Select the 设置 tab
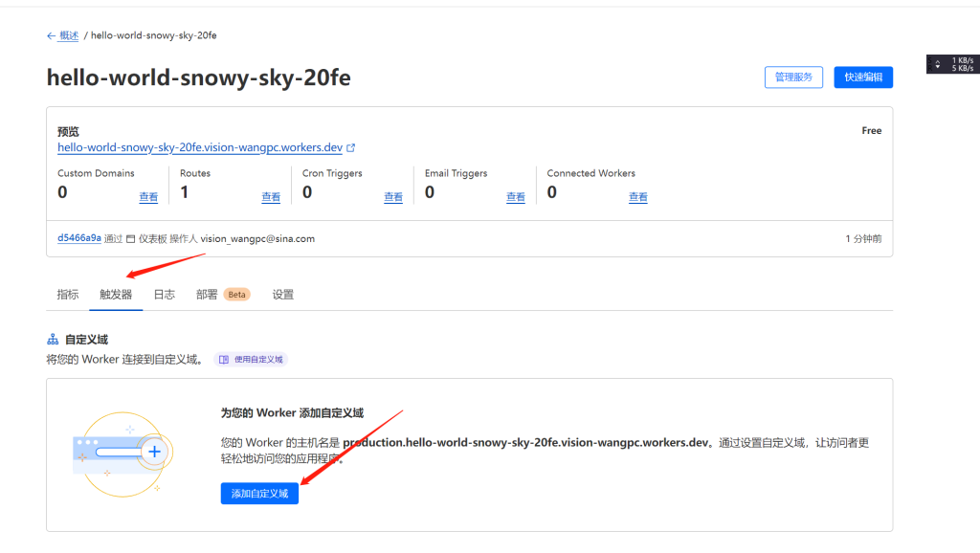 point(283,295)
